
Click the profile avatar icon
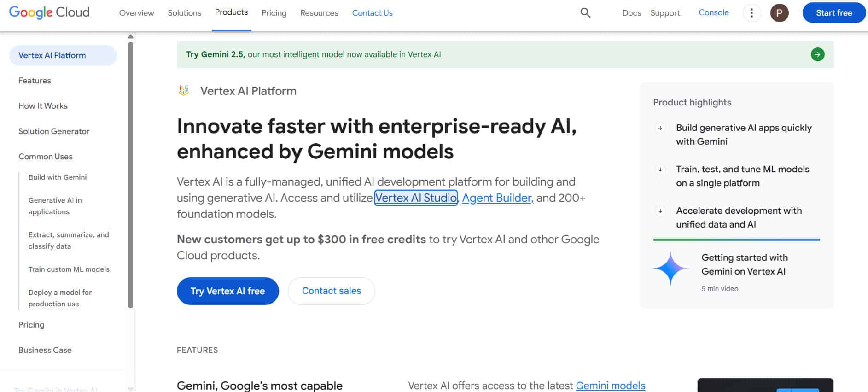click(x=779, y=13)
